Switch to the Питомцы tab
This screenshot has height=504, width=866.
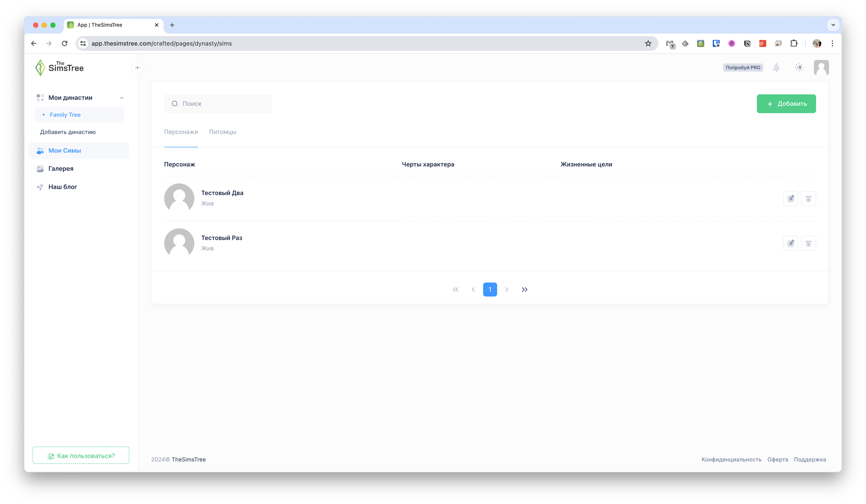[223, 132]
